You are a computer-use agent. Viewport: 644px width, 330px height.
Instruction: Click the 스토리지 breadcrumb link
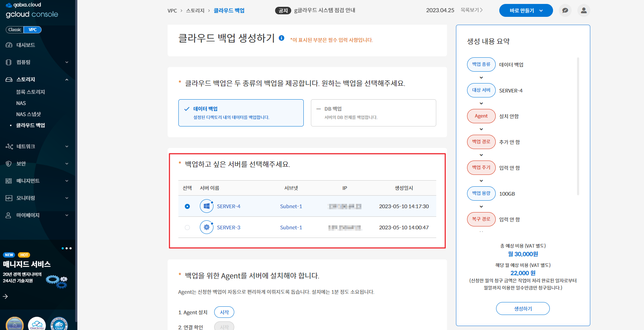coord(195,11)
